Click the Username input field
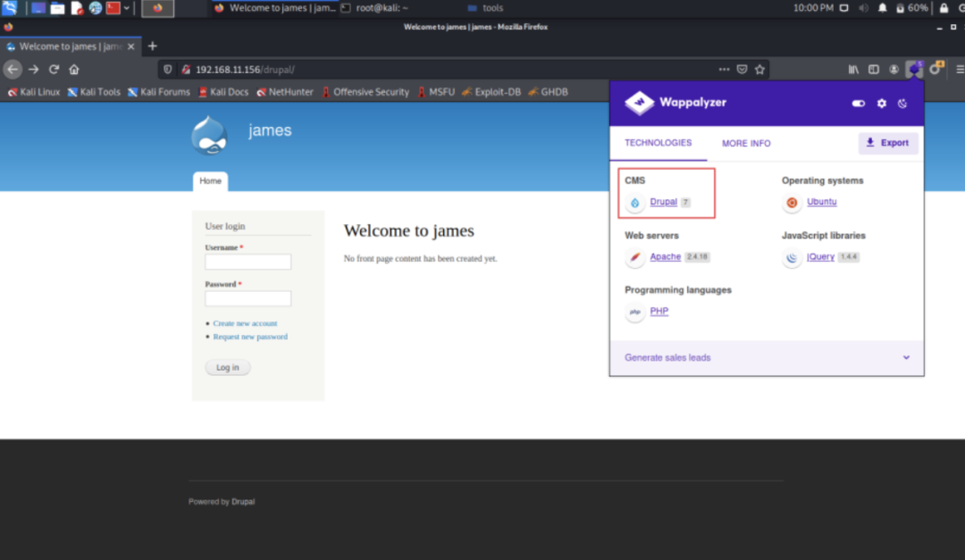Viewport: 965px width, 560px height. tap(248, 262)
